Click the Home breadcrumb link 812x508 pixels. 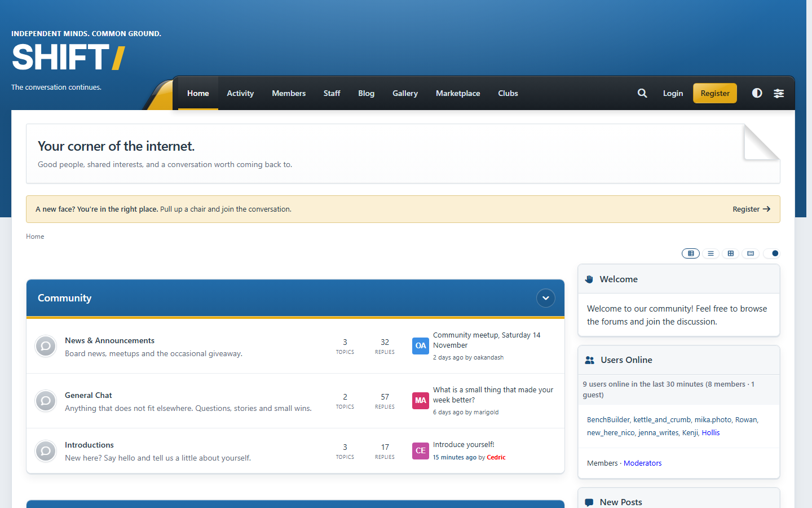tap(35, 237)
